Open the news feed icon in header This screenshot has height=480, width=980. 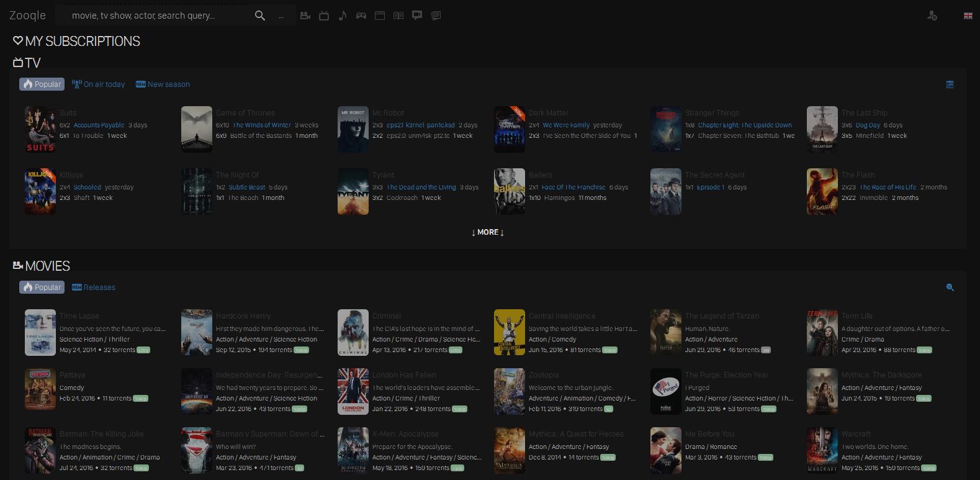(x=436, y=16)
